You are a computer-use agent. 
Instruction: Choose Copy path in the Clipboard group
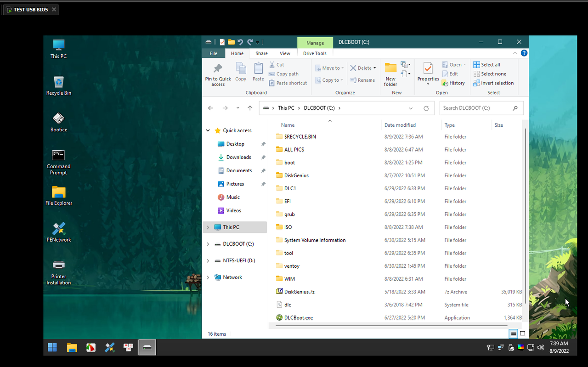(x=283, y=74)
